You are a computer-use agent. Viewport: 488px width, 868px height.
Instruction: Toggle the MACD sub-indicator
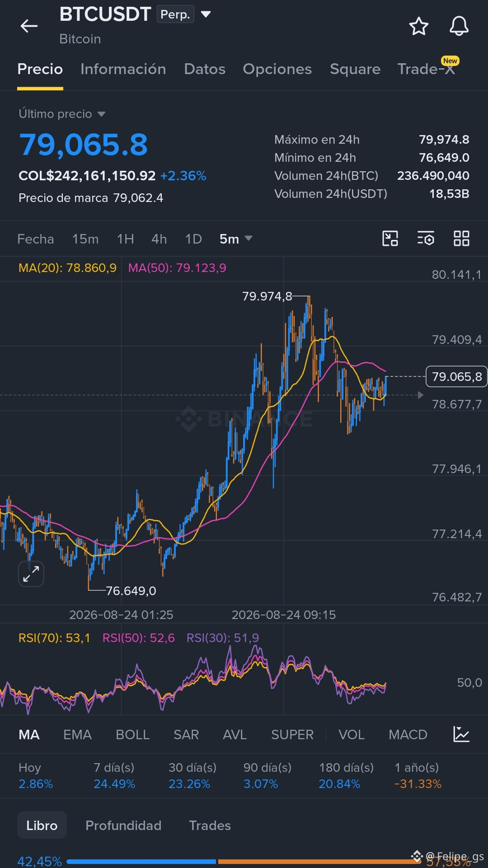(408, 735)
